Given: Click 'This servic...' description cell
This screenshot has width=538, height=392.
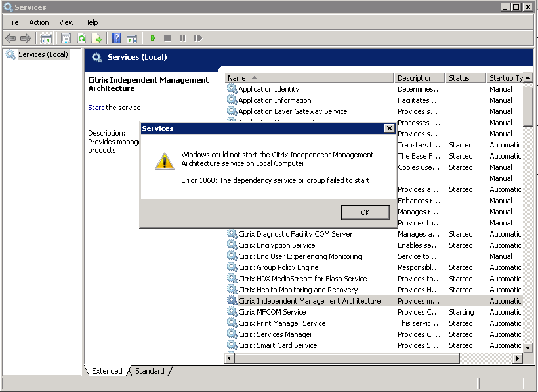Looking at the screenshot, I should [418, 323].
